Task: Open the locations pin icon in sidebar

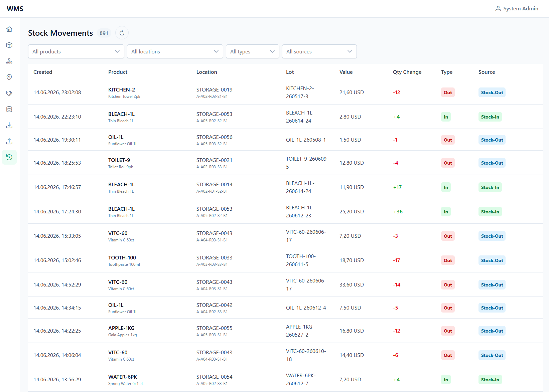Action: (x=9, y=77)
